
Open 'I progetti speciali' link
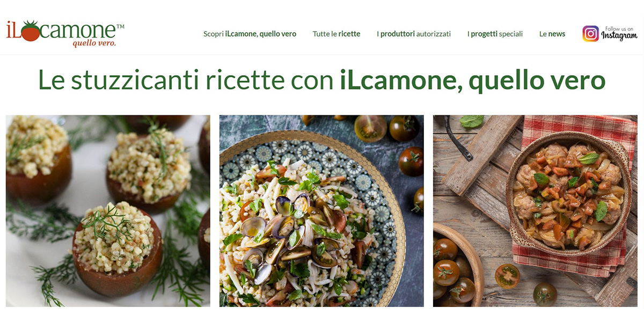(495, 34)
